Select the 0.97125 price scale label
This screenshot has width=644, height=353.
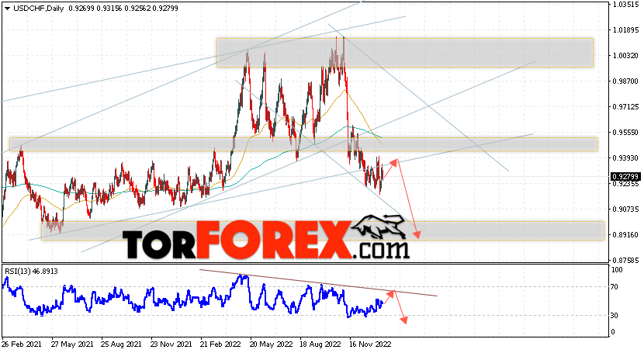(x=625, y=107)
